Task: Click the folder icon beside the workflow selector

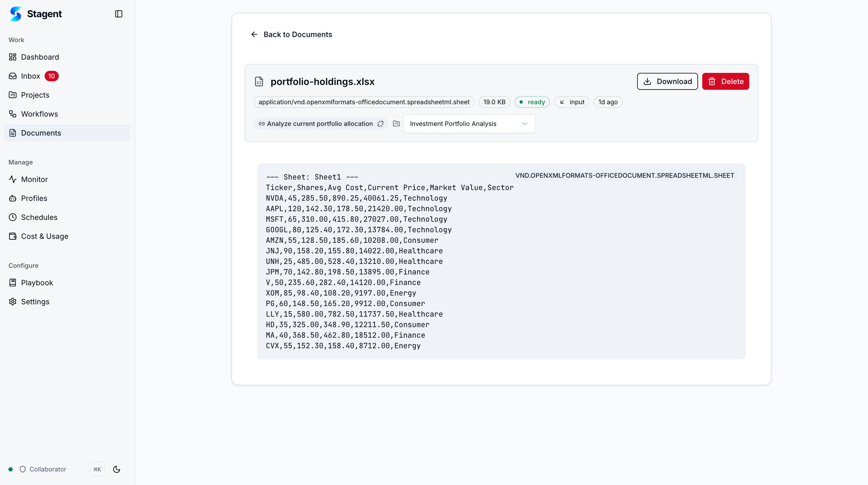Action: click(396, 124)
